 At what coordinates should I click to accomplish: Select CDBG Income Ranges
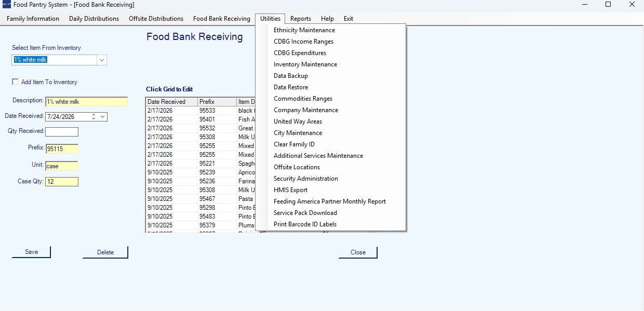click(x=331, y=42)
